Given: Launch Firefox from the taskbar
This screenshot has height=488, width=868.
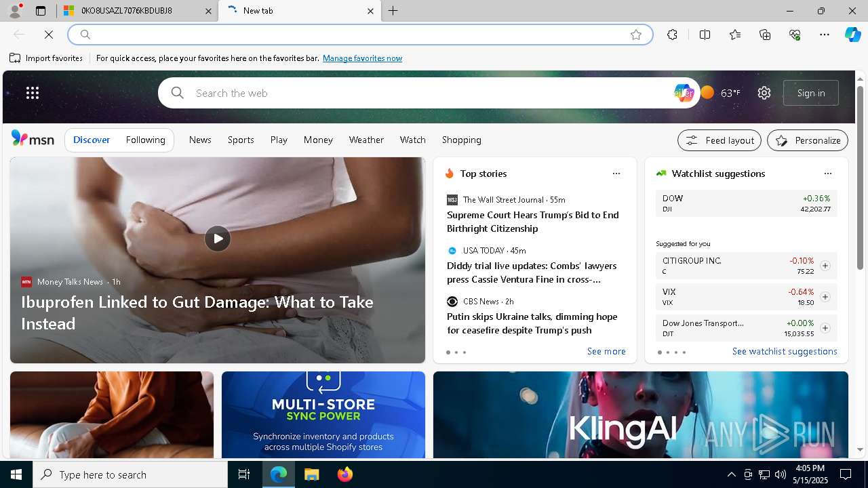Looking at the screenshot, I should point(344,474).
